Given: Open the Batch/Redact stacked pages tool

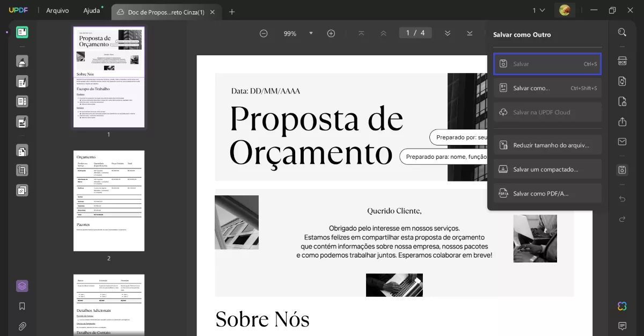Looking at the screenshot, I should [x=22, y=190].
